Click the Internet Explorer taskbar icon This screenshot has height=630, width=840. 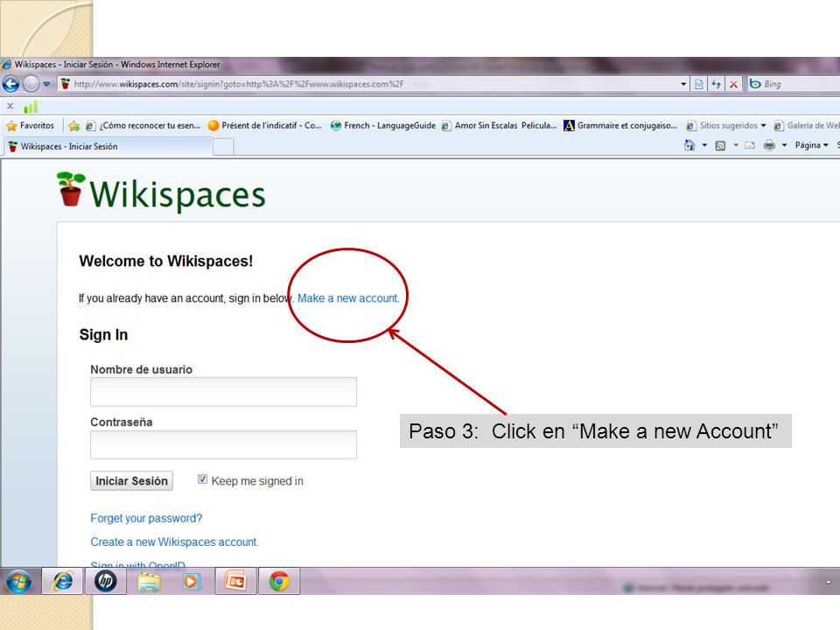pyautogui.click(x=63, y=581)
